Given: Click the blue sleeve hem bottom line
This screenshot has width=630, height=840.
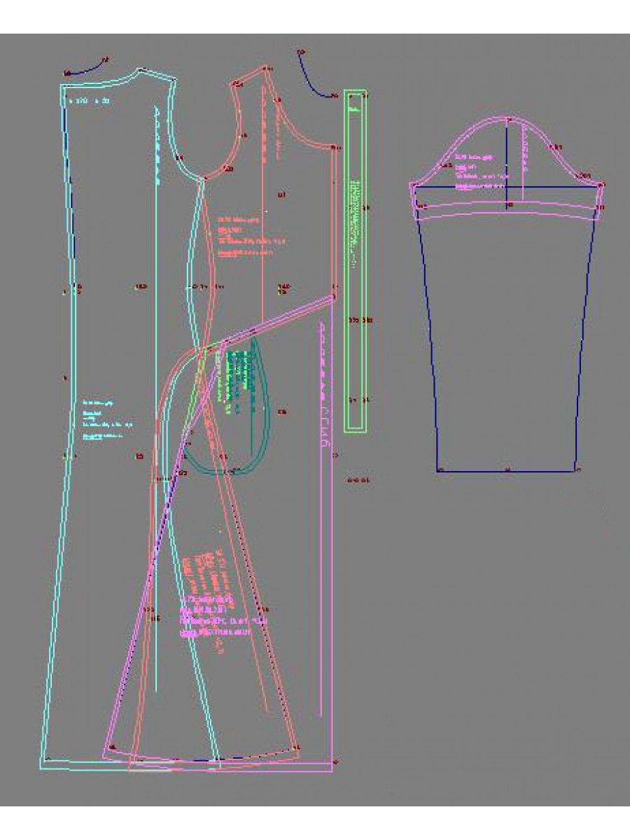Looking at the screenshot, I should pyautogui.click(x=507, y=471).
